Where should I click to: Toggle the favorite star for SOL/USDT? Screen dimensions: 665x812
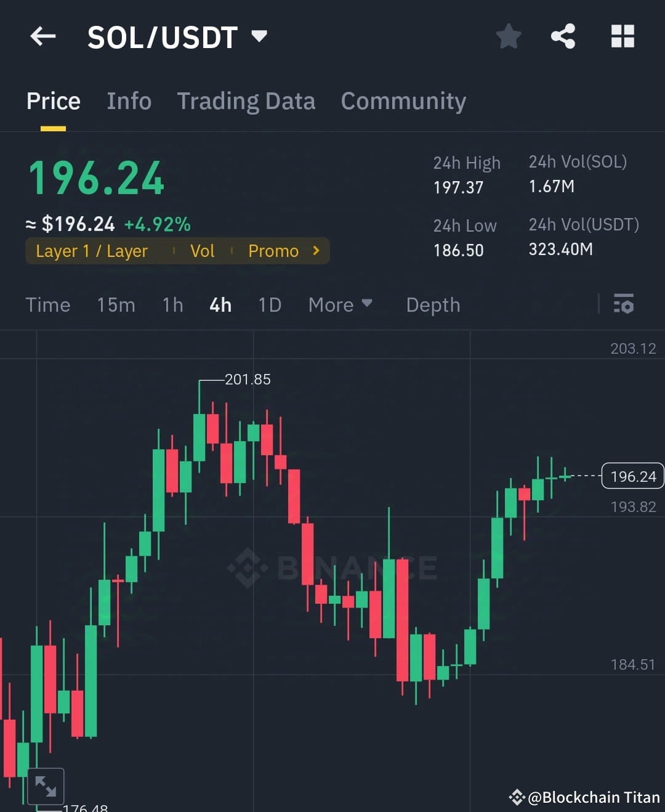point(509,36)
